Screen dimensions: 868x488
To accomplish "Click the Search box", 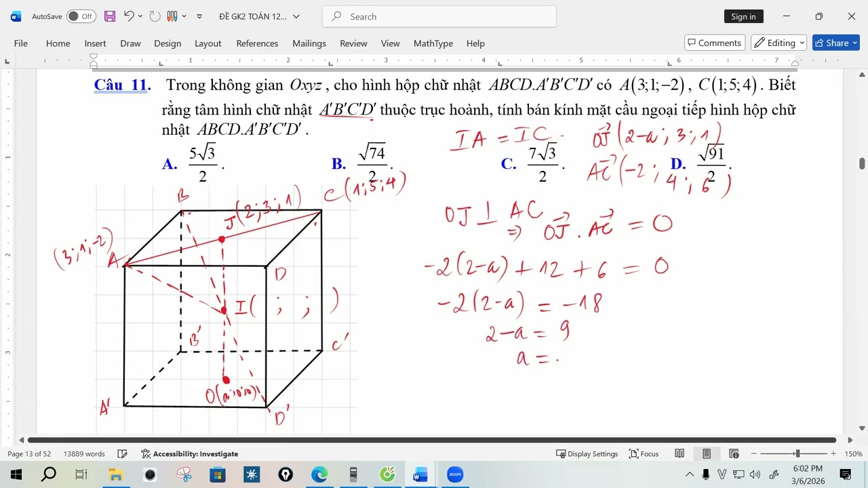I will pyautogui.click(x=439, y=16).
